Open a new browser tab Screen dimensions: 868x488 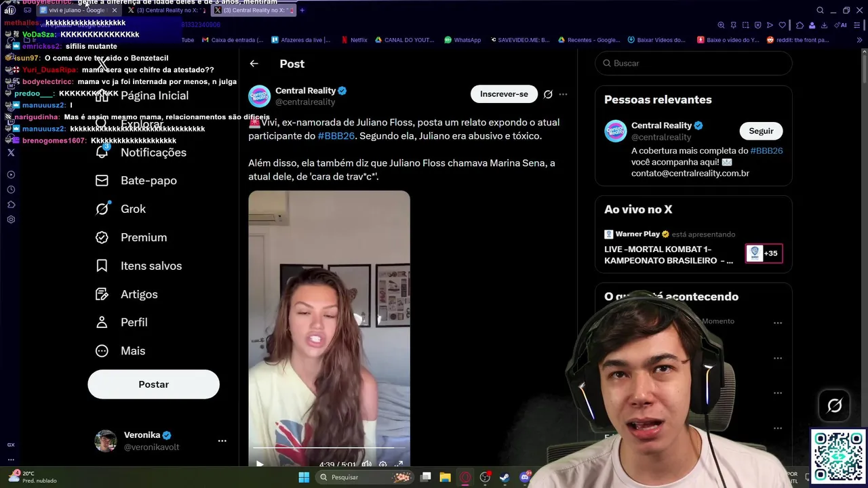(302, 10)
